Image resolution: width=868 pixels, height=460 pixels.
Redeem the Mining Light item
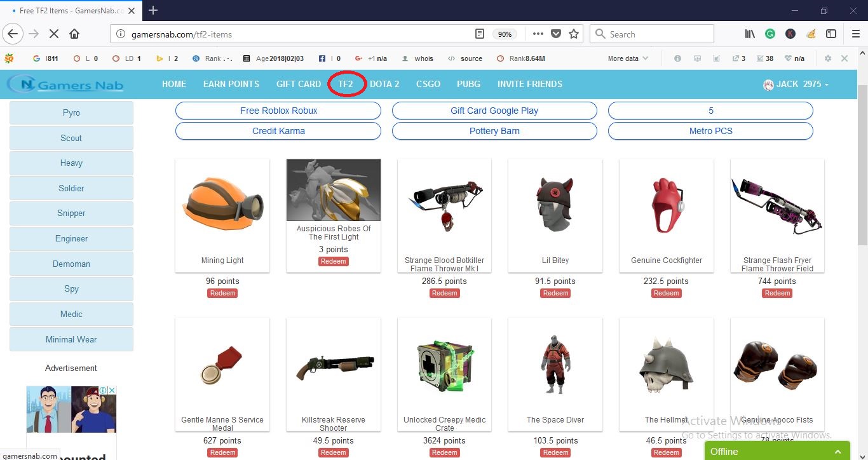coord(222,293)
